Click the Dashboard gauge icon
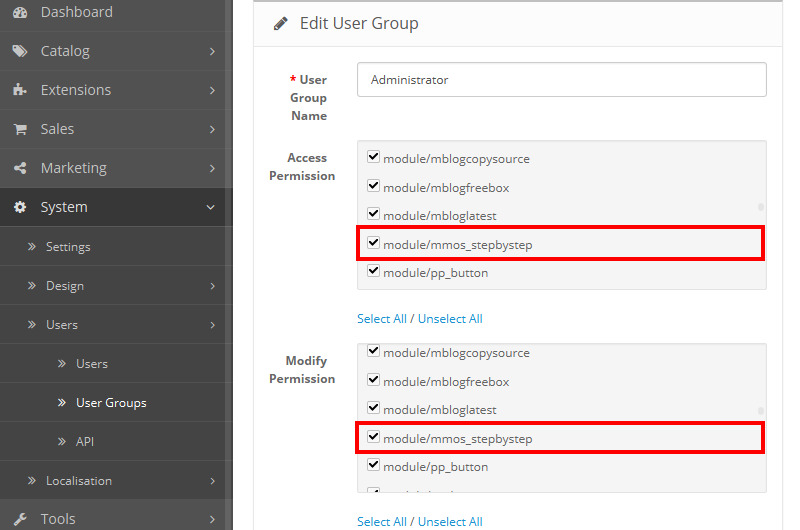 pyautogui.click(x=20, y=12)
